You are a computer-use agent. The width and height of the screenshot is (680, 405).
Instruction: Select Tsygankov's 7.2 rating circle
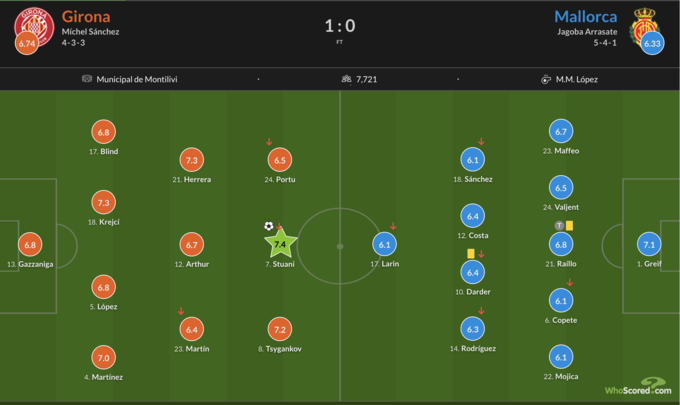tap(279, 329)
